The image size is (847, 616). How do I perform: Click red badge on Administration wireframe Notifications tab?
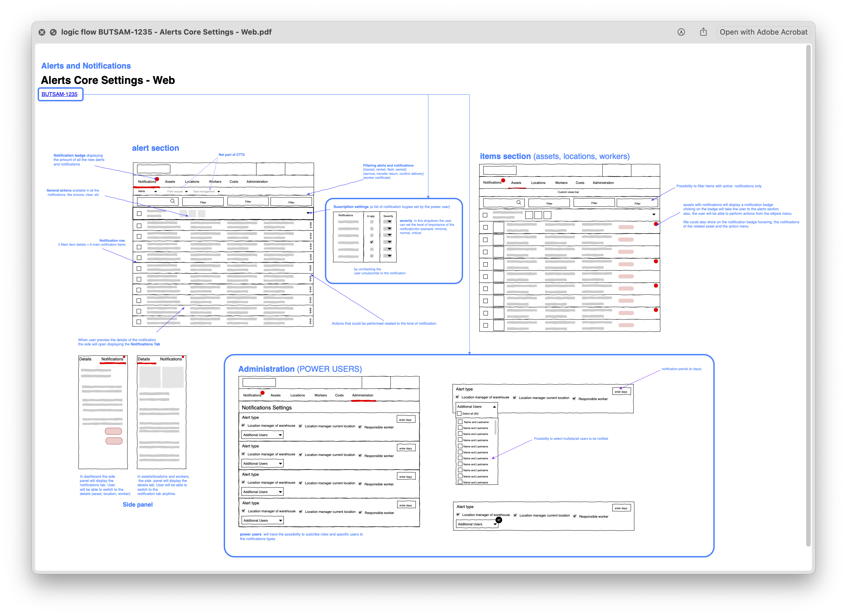coord(263,393)
